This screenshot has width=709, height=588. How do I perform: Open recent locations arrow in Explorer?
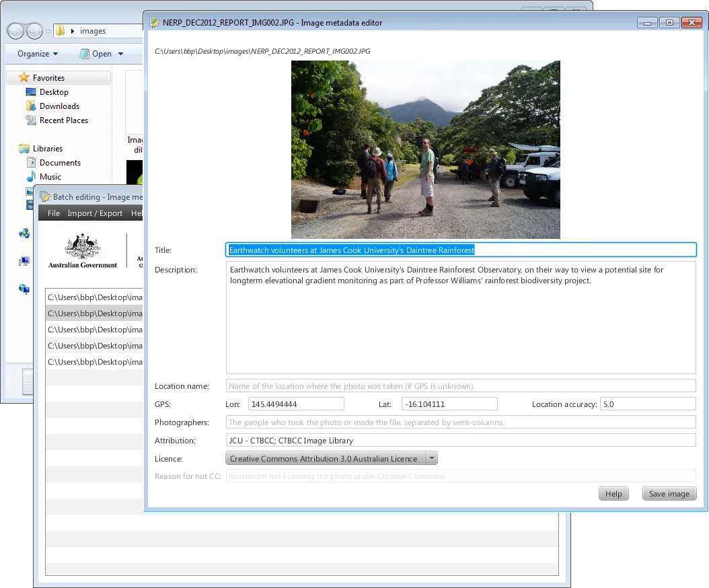[48, 31]
